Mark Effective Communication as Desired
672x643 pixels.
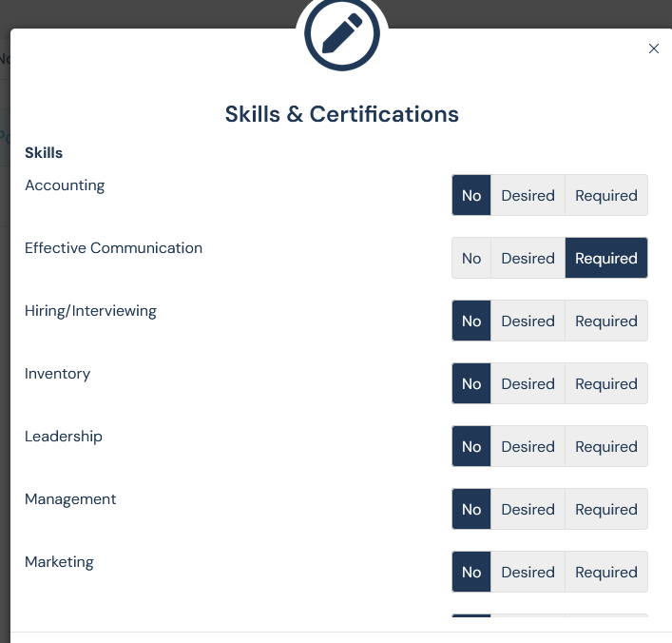click(528, 259)
